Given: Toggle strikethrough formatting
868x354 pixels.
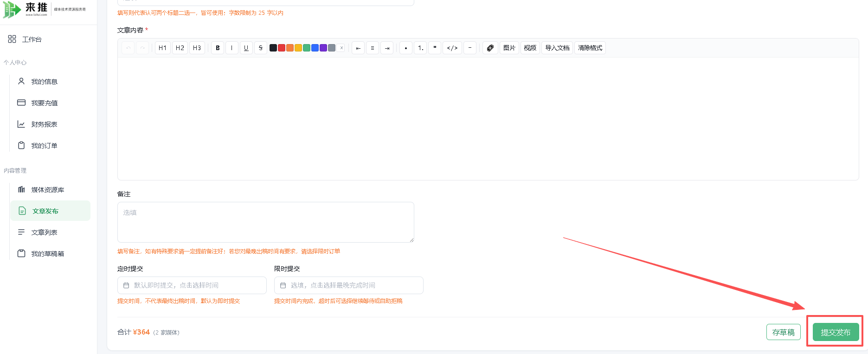Looking at the screenshot, I should point(261,48).
